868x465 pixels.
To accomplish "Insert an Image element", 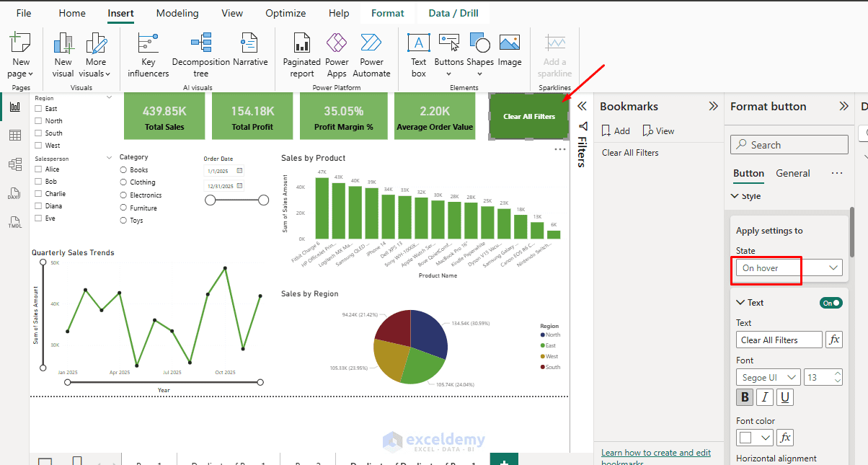I will coord(510,50).
